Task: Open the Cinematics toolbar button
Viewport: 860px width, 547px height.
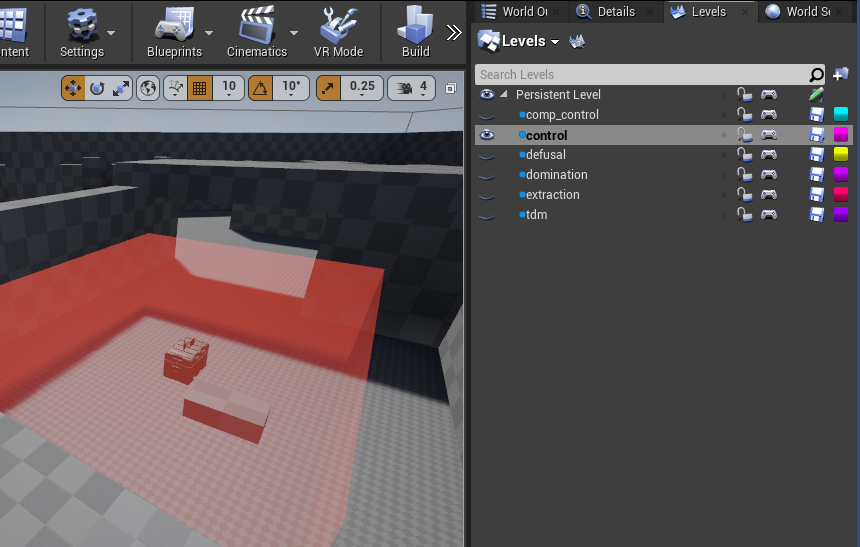Action: tap(257, 33)
